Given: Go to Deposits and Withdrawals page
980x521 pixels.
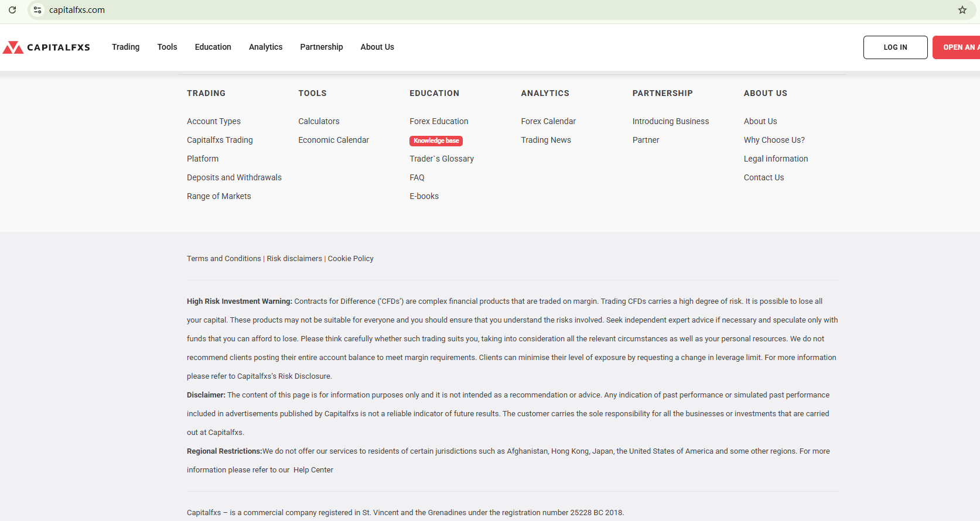Looking at the screenshot, I should tap(234, 177).
